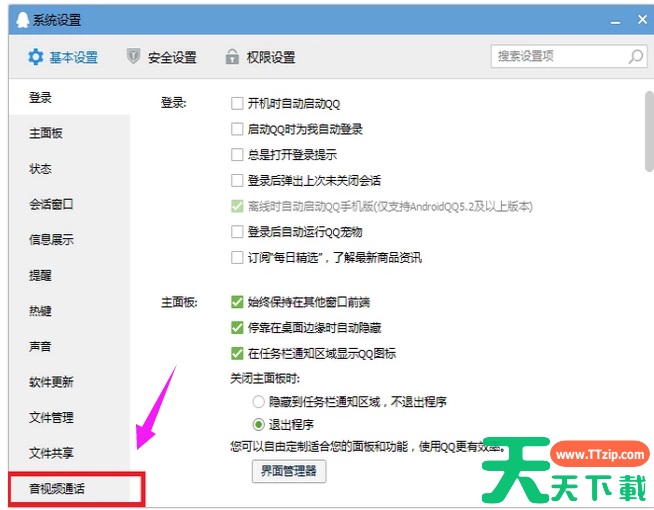Viewport: 654px width, 510px height.
Task: Focus the 搜索设置项 search field
Action: (x=569, y=56)
